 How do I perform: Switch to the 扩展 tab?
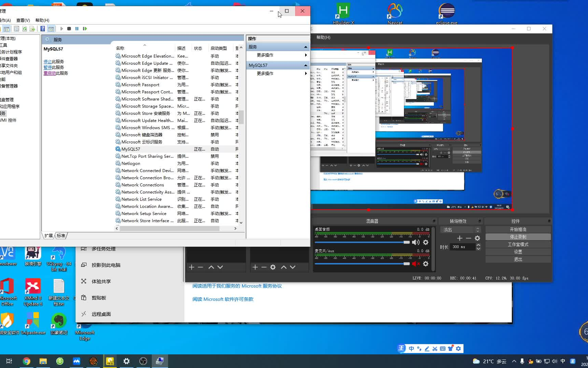(49, 236)
